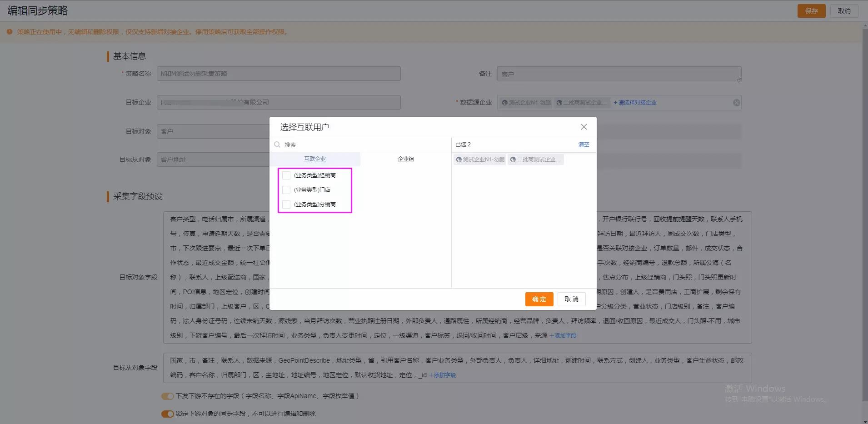Click the globe icon on 测试企业N1-勿删 tag in dialog
This screenshot has height=424, width=868.
click(459, 160)
